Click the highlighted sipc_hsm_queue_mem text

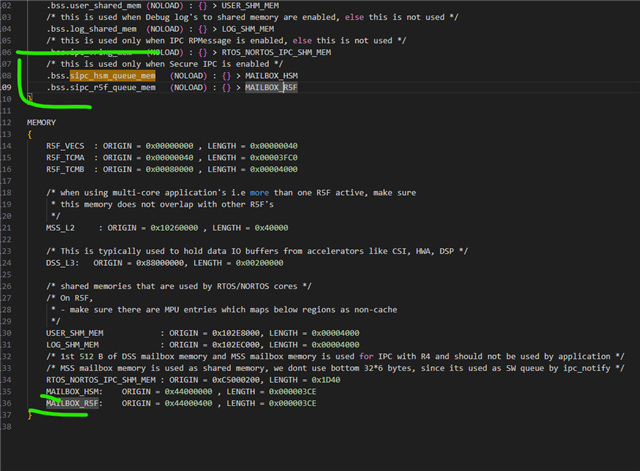[112, 75]
